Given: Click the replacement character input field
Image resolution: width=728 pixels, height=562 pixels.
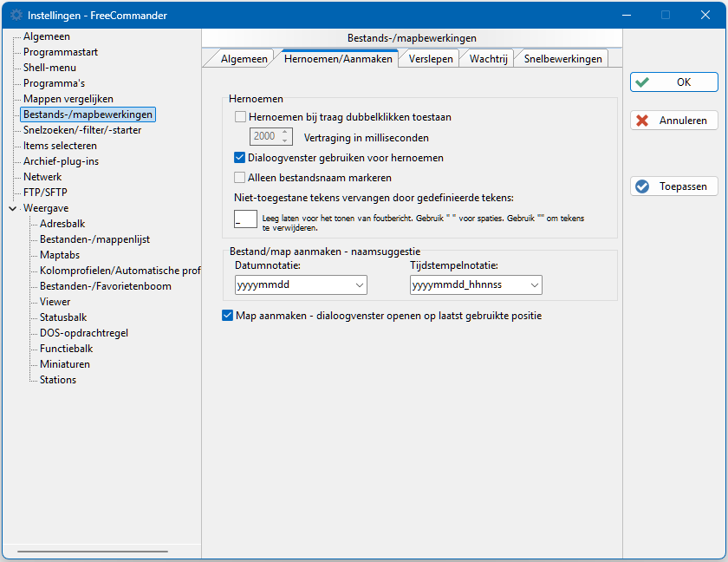Looking at the screenshot, I should pos(245,219).
